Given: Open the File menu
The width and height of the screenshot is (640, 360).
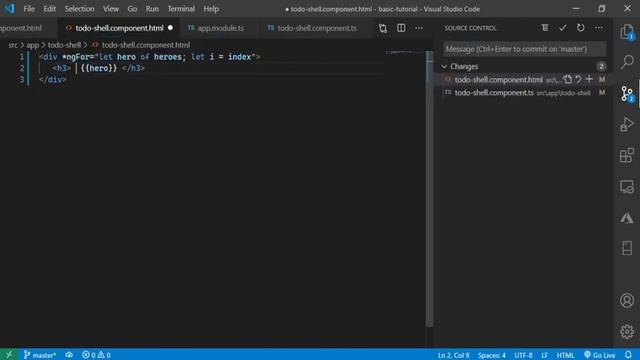Looking at the screenshot, I should 29,9.
